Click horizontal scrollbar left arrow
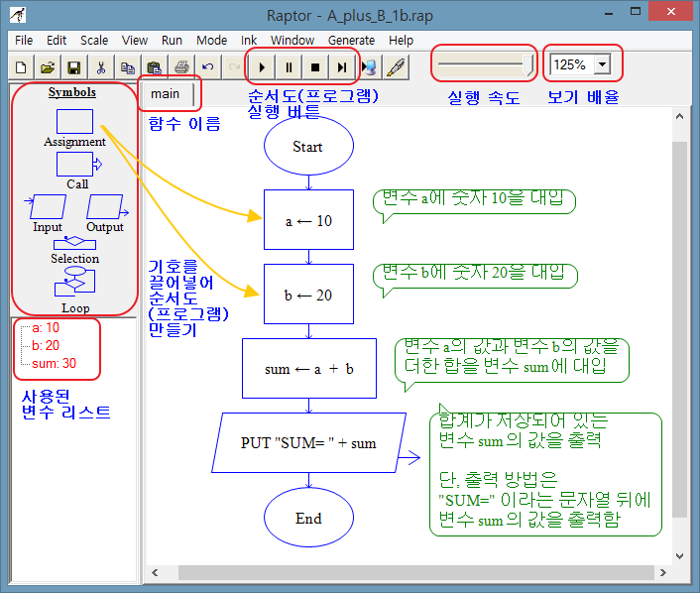This screenshot has width=700, height=593. [155, 572]
